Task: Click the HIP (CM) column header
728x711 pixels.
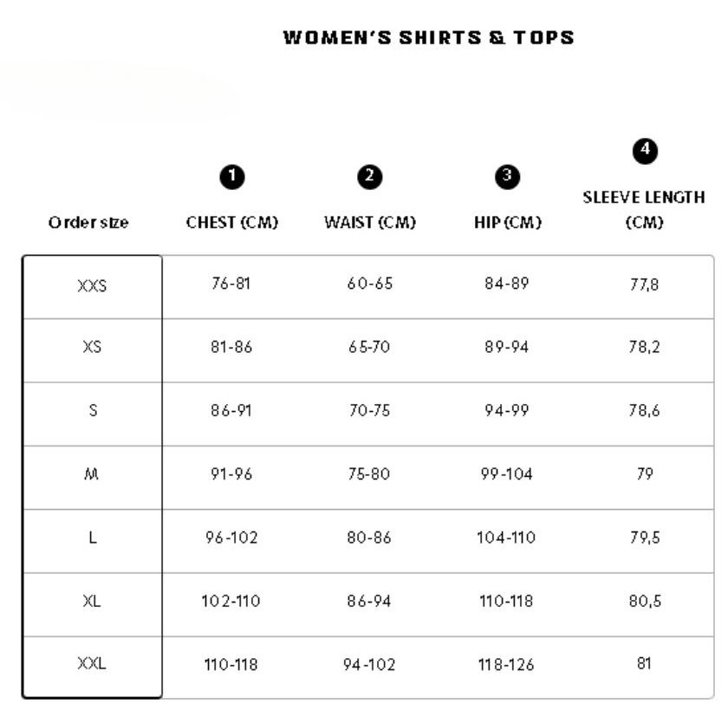Action: point(507,223)
